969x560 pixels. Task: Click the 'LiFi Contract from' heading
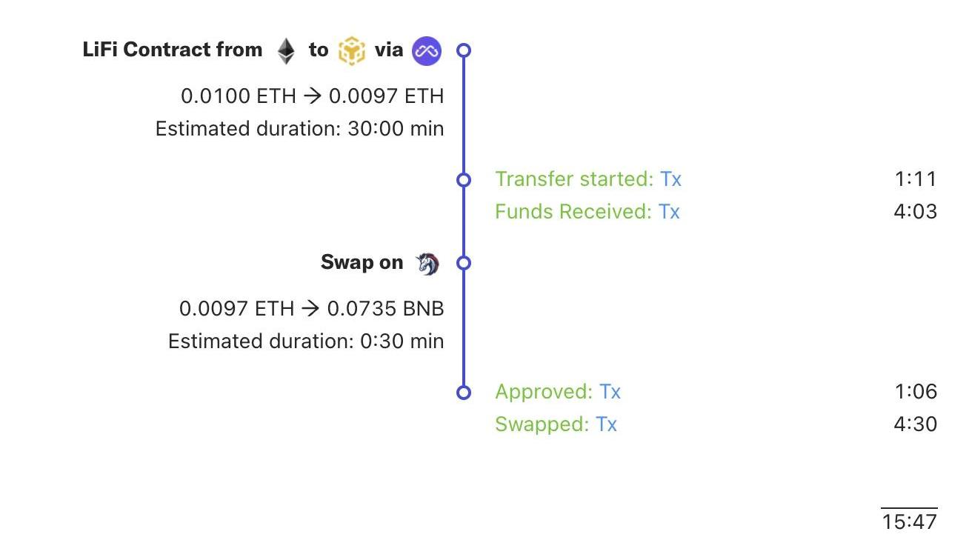point(173,50)
